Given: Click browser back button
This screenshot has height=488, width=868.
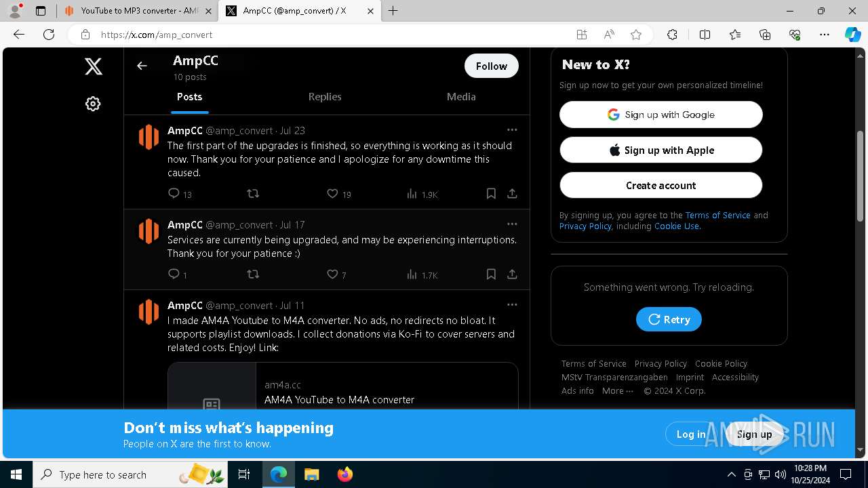Looking at the screenshot, I should [19, 35].
